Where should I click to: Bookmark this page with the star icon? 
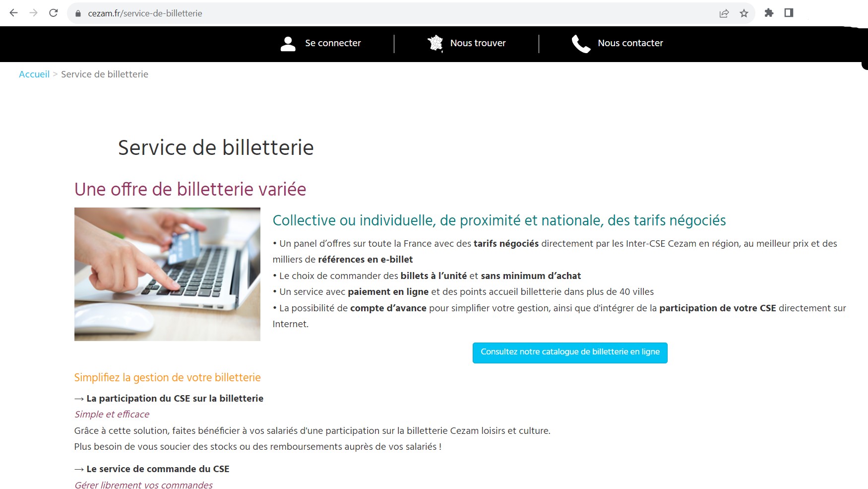(744, 13)
